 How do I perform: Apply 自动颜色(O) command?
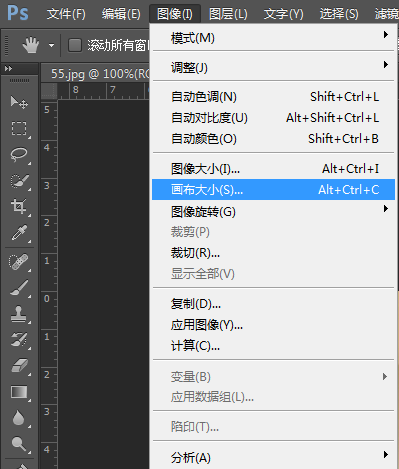(273, 139)
